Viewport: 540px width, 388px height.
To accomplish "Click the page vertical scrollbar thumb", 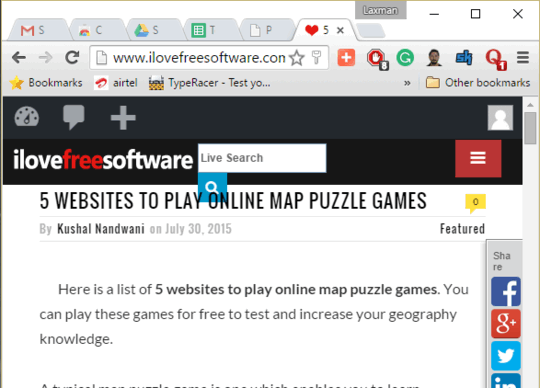I will pos(530,128).
